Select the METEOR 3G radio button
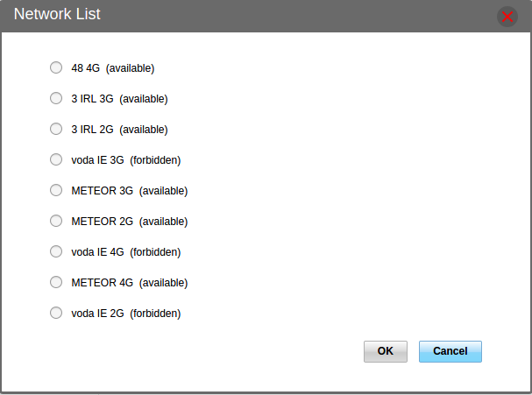The image size is (532, 395). tap(56, 190)
